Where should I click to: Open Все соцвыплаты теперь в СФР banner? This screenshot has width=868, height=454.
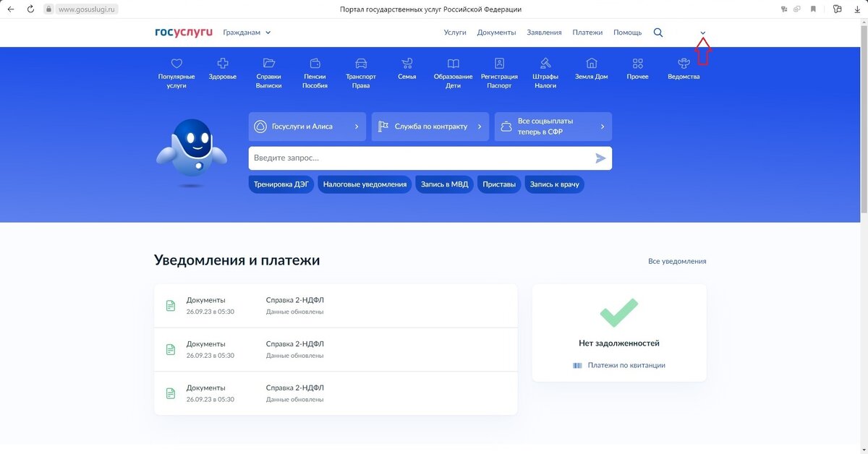[x=553, y=127]
